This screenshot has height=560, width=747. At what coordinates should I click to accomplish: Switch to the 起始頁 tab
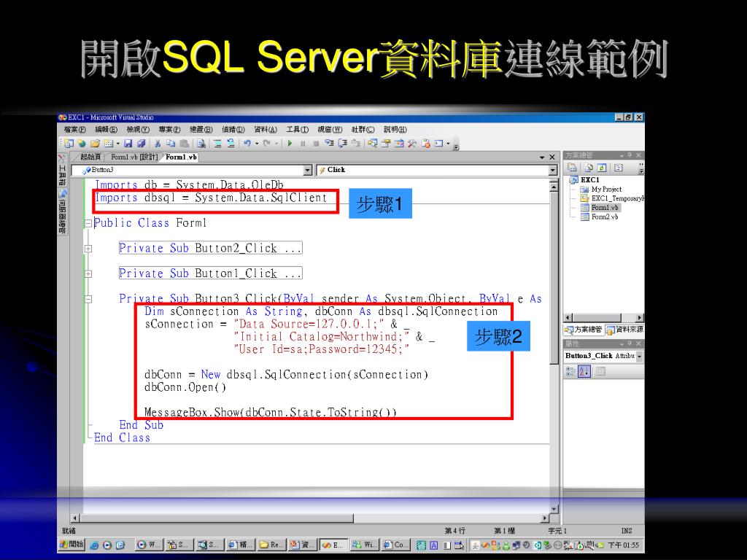90,157
